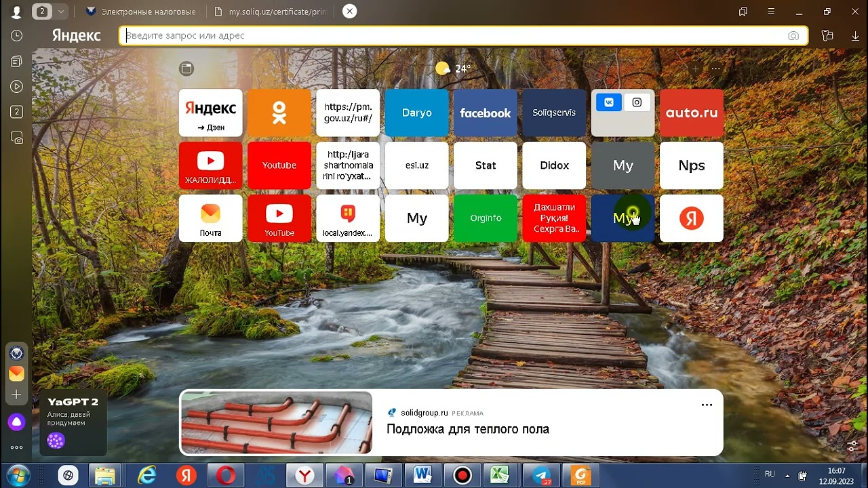Expand the tab group dropdown arrow
Image resolution: width=868 pixels, height=488 pixels.
tap(62, 12)
